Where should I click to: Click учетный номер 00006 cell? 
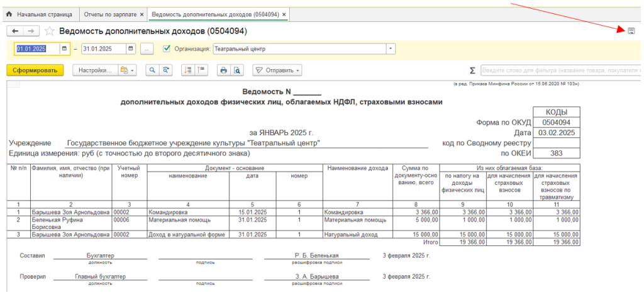(x=130, y=223)
